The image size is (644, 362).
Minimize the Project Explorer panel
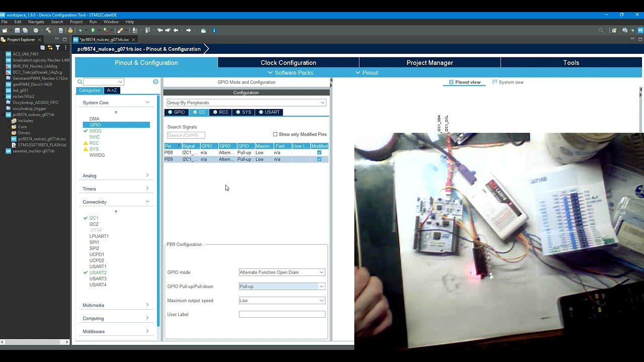[x=57, y=39]
